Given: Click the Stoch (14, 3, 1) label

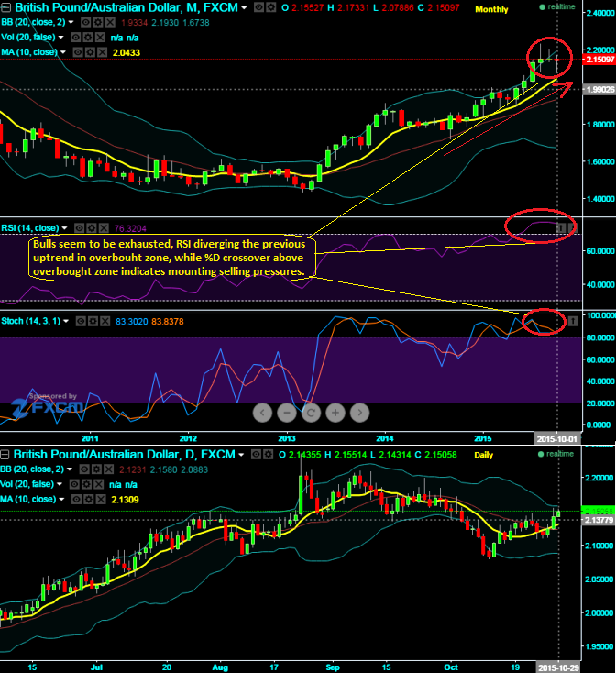Looking at the screenshot, I should pos(31,321).
